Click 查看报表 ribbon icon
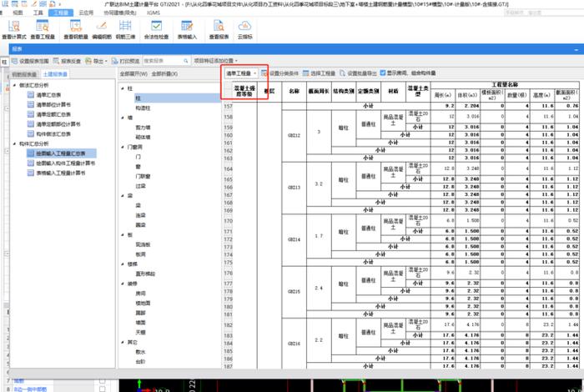The width and height of the screenshot is (584, 392). coord(219,30)
